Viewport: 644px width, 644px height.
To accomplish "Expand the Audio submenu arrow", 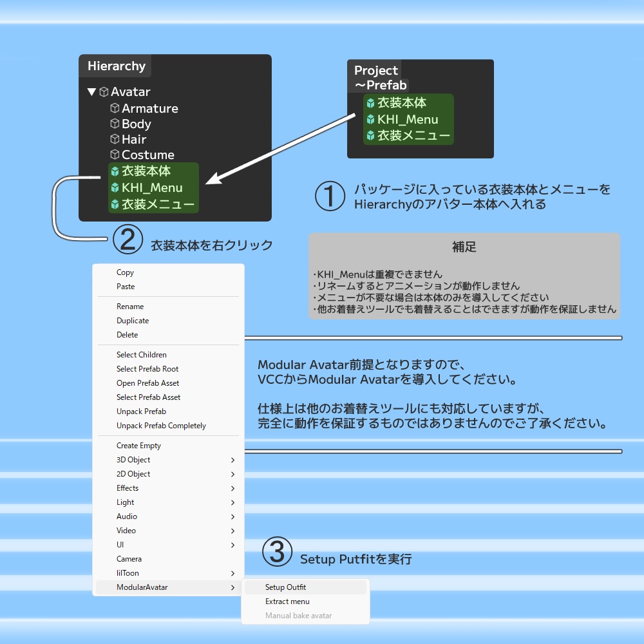I will pos(233,516).
